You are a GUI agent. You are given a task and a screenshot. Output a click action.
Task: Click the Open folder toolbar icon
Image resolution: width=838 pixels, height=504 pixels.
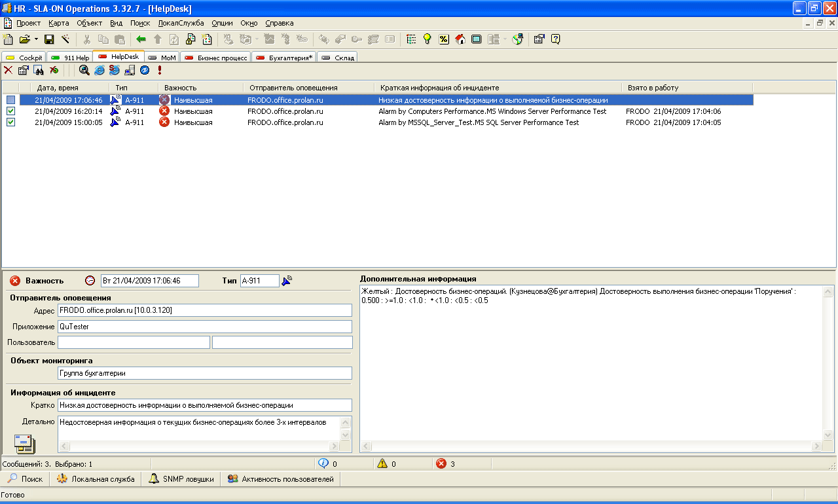click(x=25, y=39)
